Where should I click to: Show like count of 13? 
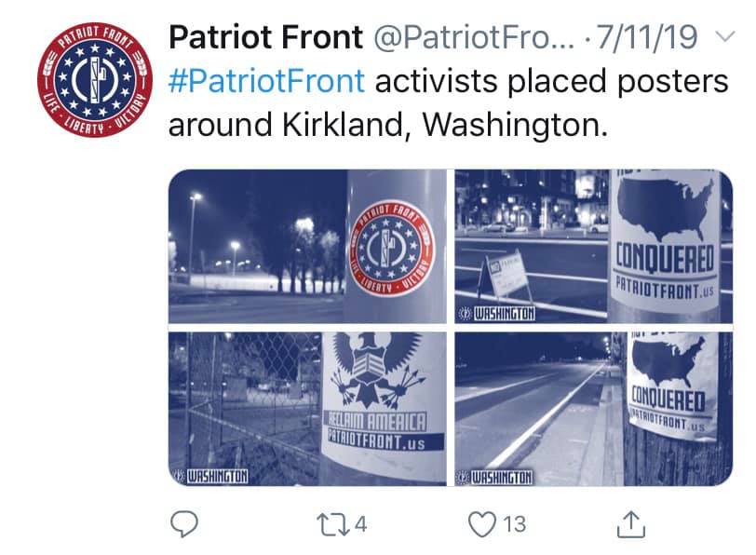tap(514, 524)
